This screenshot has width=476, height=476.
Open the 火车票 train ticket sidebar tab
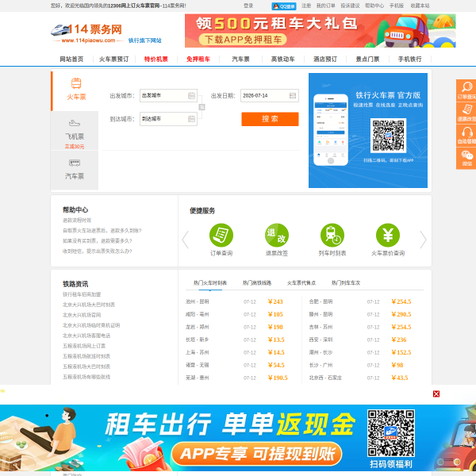(x=75, y=91)
